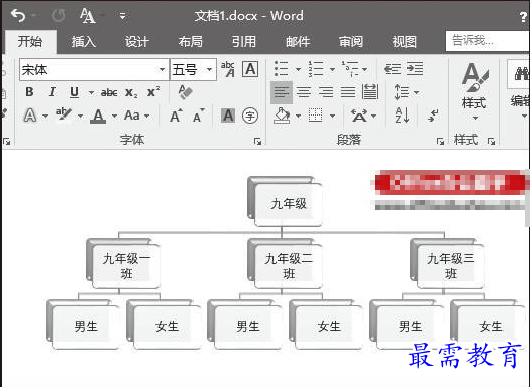This screenshot has height=387, width=530.
Task: Open line and paragraph spacing
Action: [x=406, y=92]
